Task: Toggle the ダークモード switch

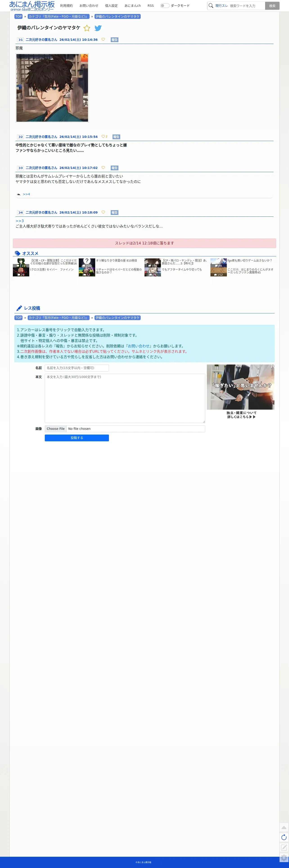Action: (x=165, y=6)
